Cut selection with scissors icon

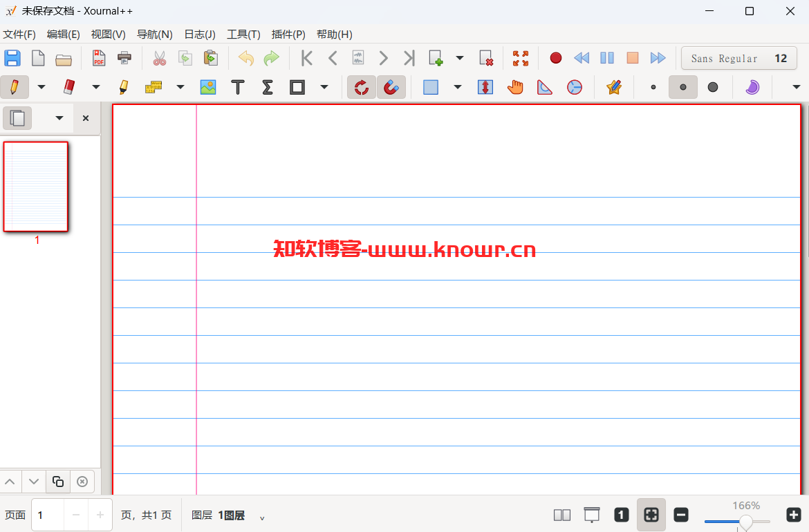tap(160, 58)
